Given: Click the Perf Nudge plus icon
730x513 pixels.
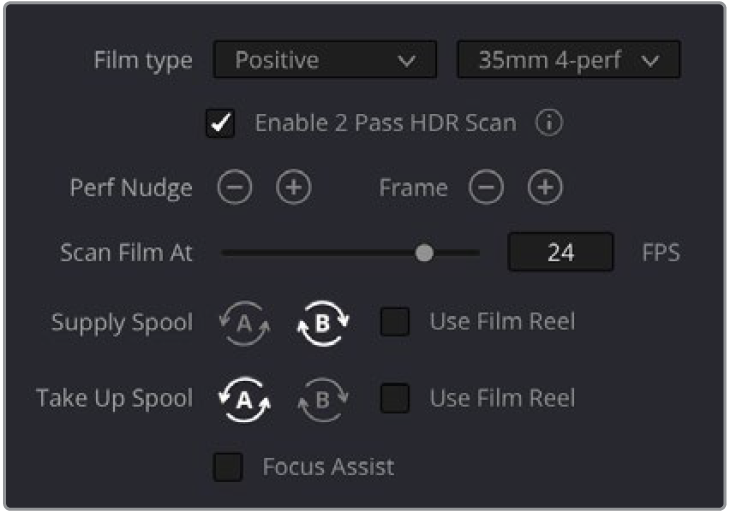Looking at the screenshot, I should (293, 187).
